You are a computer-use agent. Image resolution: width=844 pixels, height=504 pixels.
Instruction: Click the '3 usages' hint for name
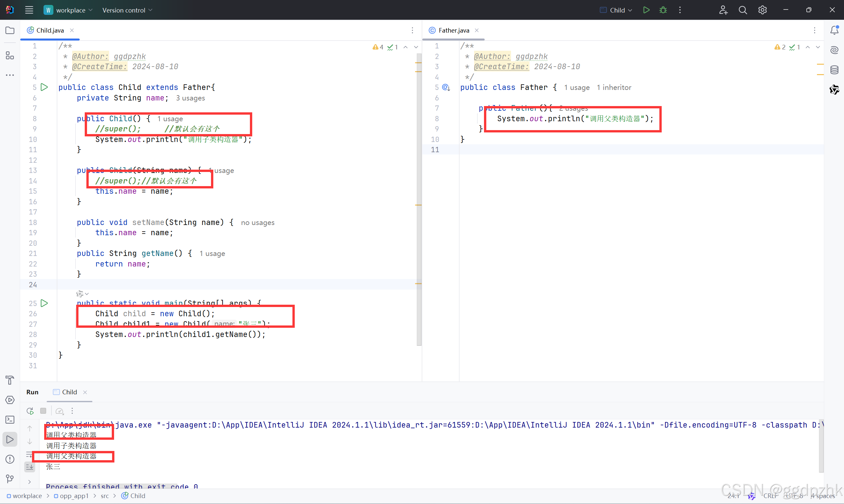coord(190,98)
